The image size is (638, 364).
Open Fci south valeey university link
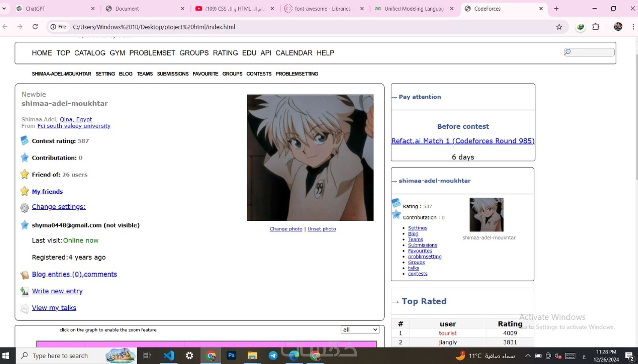tap(74, 126)
